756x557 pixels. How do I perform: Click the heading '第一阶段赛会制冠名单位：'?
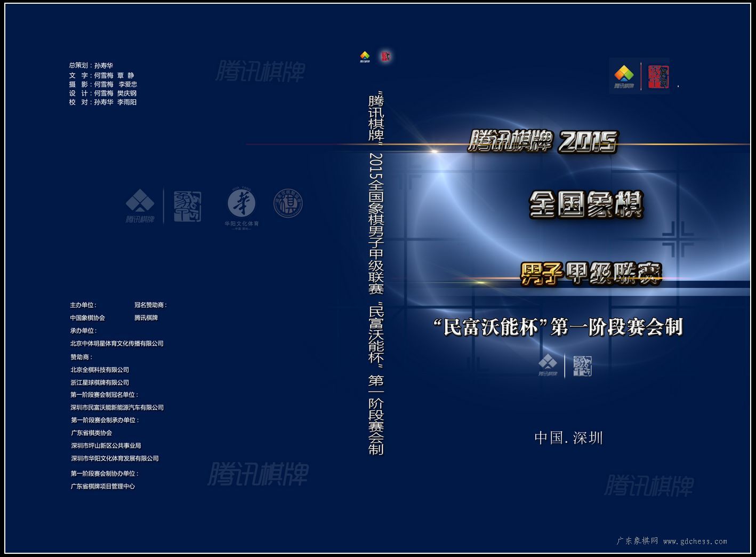[x=104, y=395]
